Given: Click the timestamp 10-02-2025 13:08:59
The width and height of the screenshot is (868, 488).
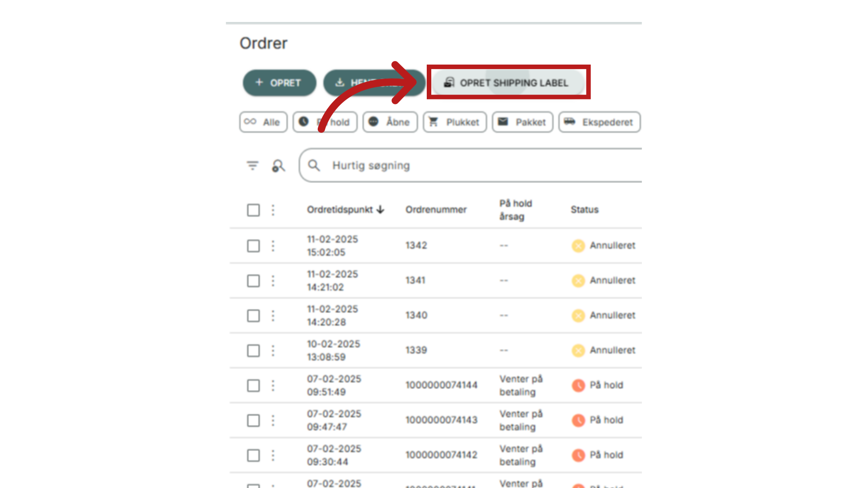Looking at the screenshot, I should click(x=334, y=350).
